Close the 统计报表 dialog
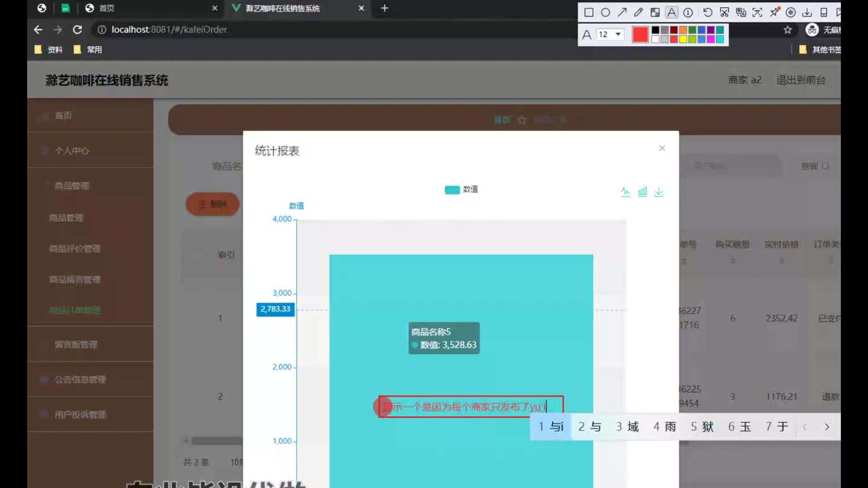Image resolution: width=868 pixels, height=488 pixels. 662,148
